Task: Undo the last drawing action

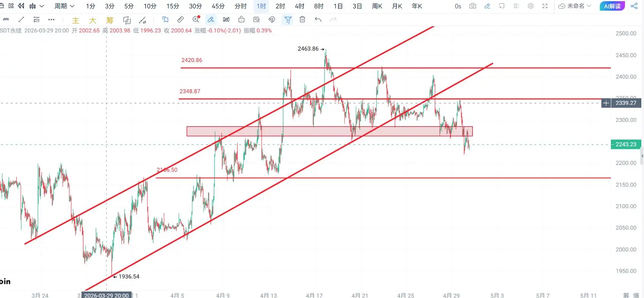Action: pos(318,19)
